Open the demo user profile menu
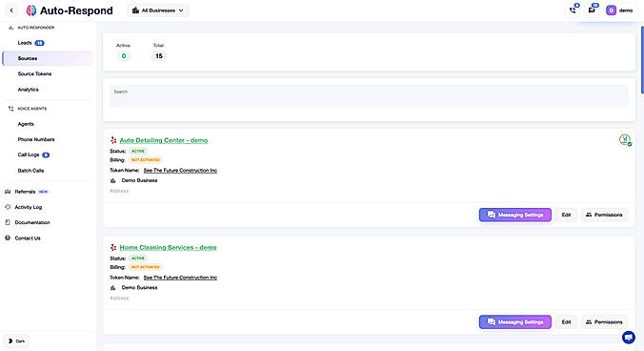Screen dimensions: 644x351 click(x=620, y=10)
